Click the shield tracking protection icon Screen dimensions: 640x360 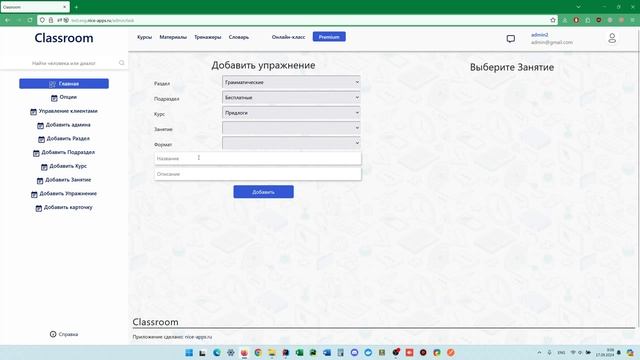[42, 20]
